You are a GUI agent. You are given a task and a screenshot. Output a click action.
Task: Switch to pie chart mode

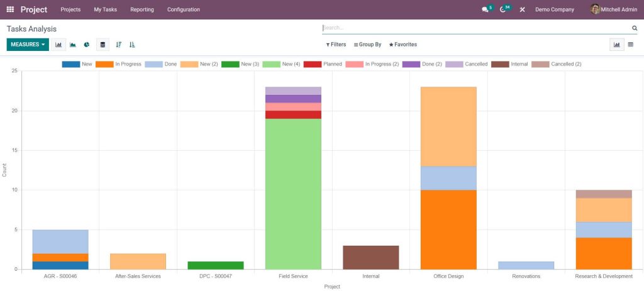pos(87,45)
